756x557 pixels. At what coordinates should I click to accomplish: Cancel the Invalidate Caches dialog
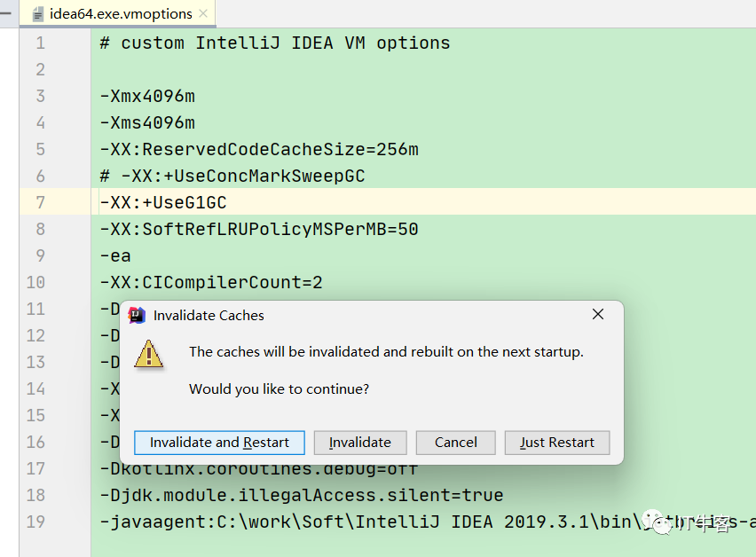[x=456, y=443]
